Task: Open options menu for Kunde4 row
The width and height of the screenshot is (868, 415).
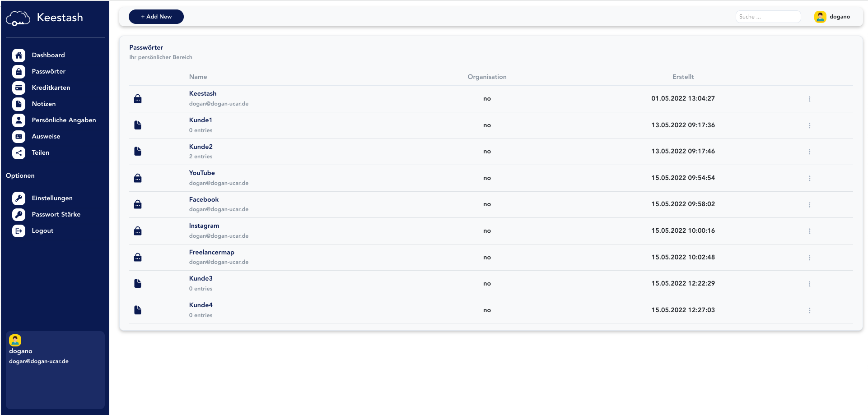Action: (x=809, y=310)
